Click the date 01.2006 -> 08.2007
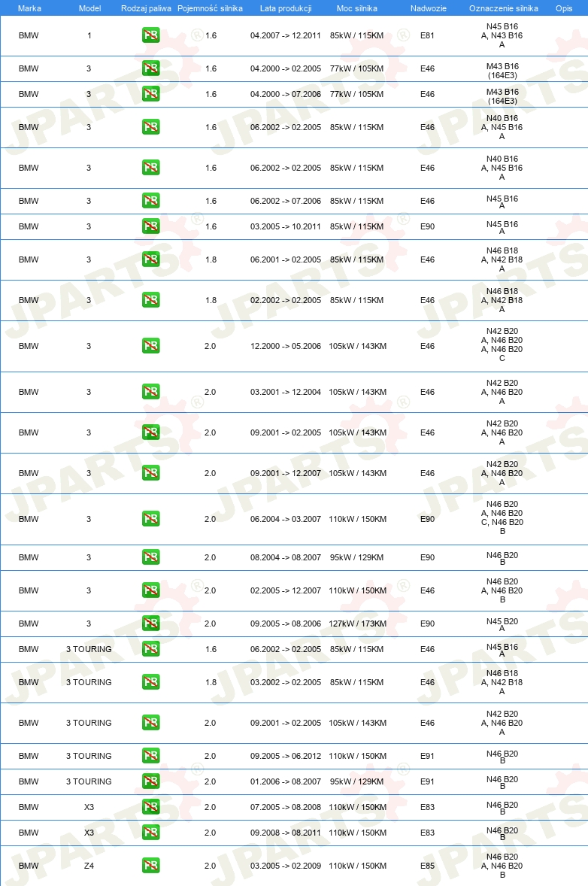Image resolution: width=588 pixels, height=886 pixels. click(286, 781)
